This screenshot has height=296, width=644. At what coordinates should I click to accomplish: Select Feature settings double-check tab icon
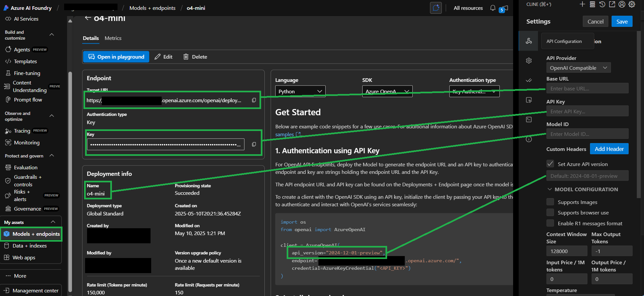[x=528, y=80]
